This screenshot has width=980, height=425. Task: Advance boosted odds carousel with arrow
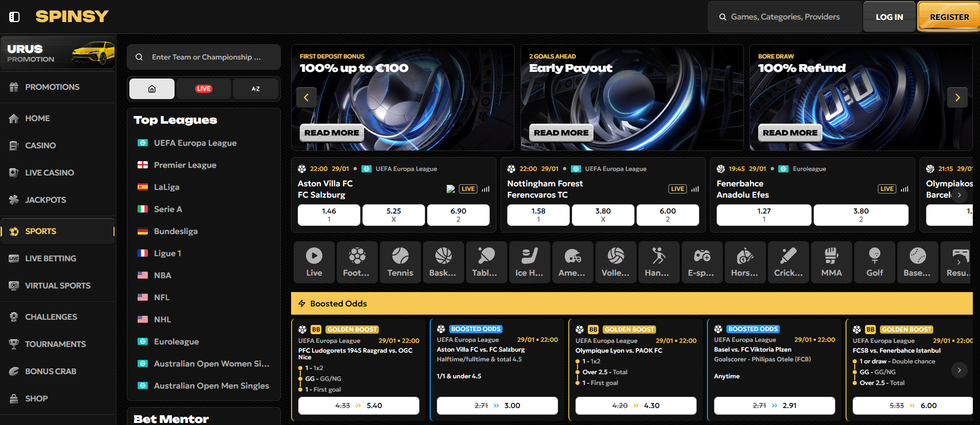pyautogui.click(x=959, y=370)
